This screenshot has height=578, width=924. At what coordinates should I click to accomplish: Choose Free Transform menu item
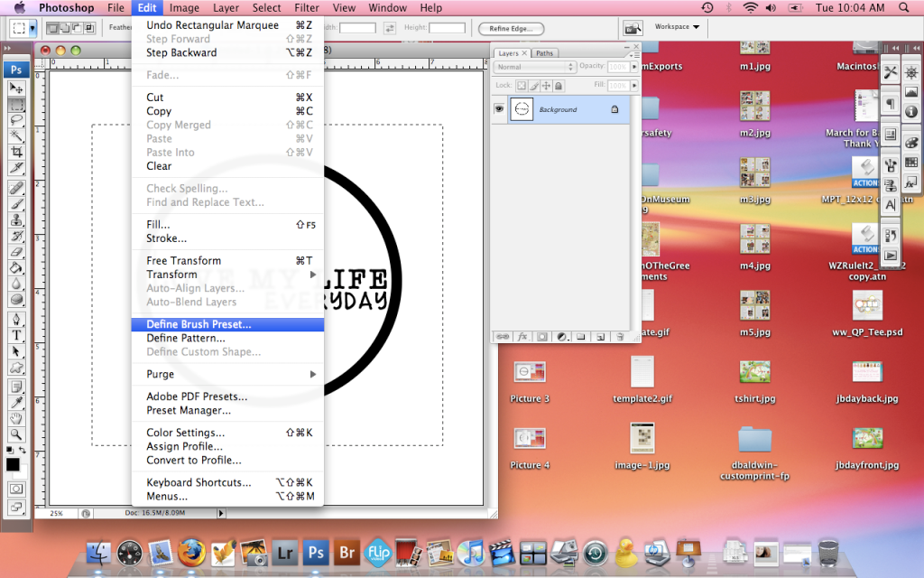227,261
